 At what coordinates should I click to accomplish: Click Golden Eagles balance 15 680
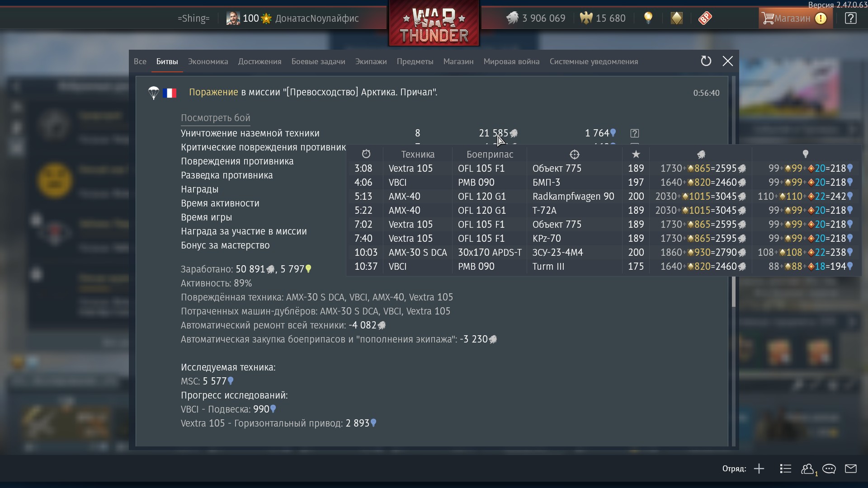[x=603, y=18]
